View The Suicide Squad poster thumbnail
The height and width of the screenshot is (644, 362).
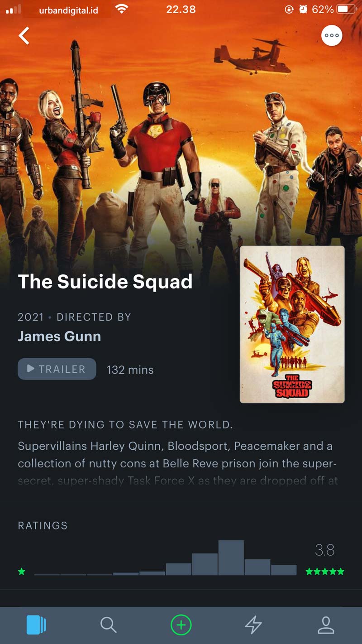click(292, 324)
